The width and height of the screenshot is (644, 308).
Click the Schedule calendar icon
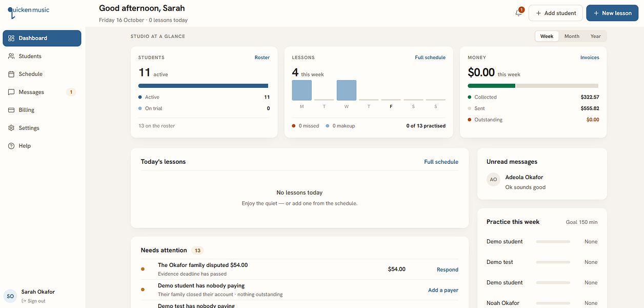(11, 74)
